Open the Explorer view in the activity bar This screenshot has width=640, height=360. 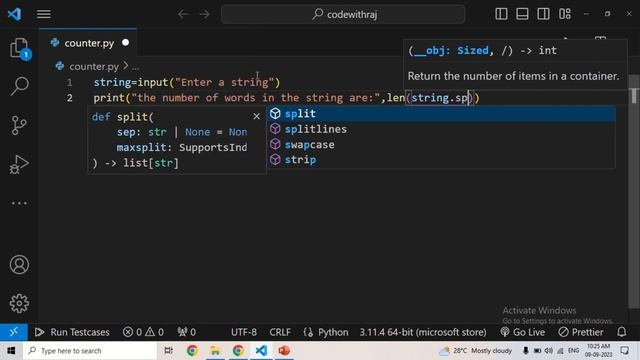pyautogui.click(x=19, y=49)
